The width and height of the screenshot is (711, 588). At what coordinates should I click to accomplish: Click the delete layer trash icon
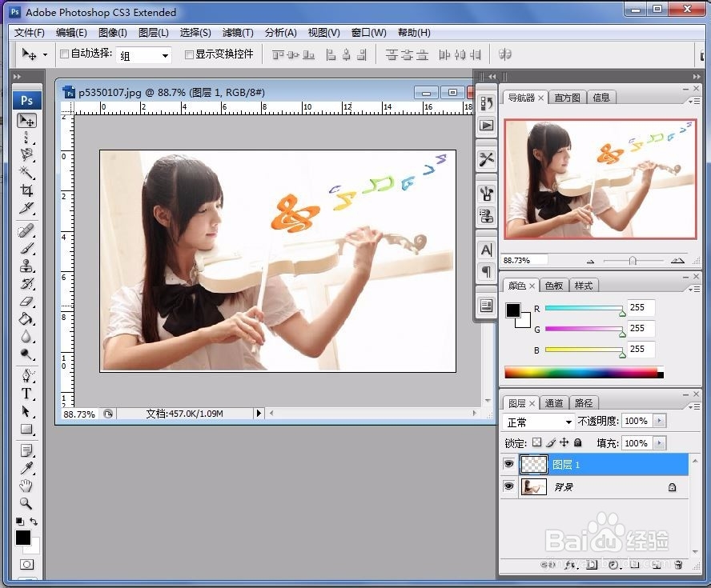click(678, 566)
